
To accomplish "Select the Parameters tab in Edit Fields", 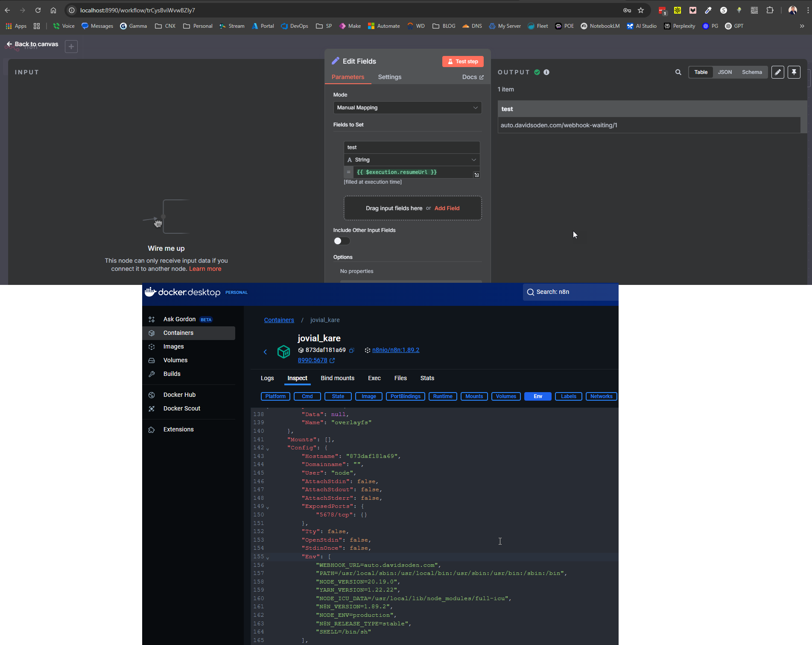I will (348, 77).
